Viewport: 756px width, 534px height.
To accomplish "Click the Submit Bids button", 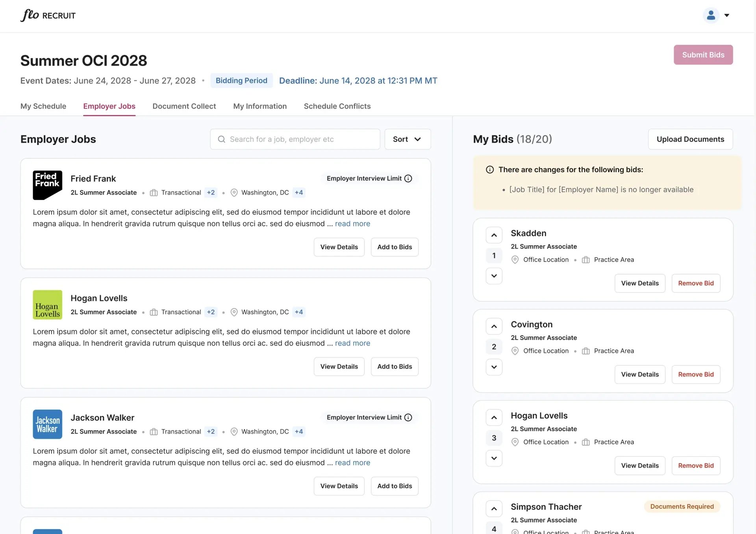I will [703, 55].
